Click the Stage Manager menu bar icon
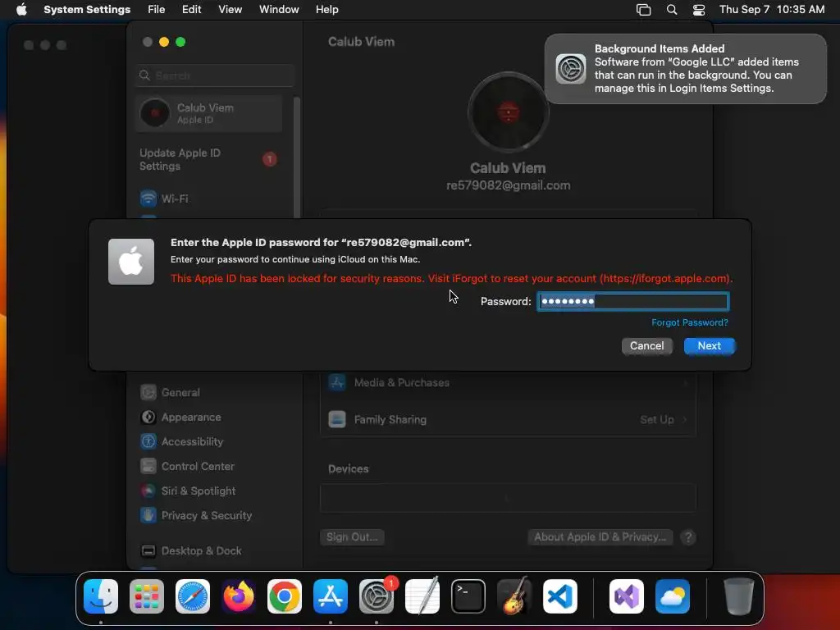840x630 pixels. (643, 10)
